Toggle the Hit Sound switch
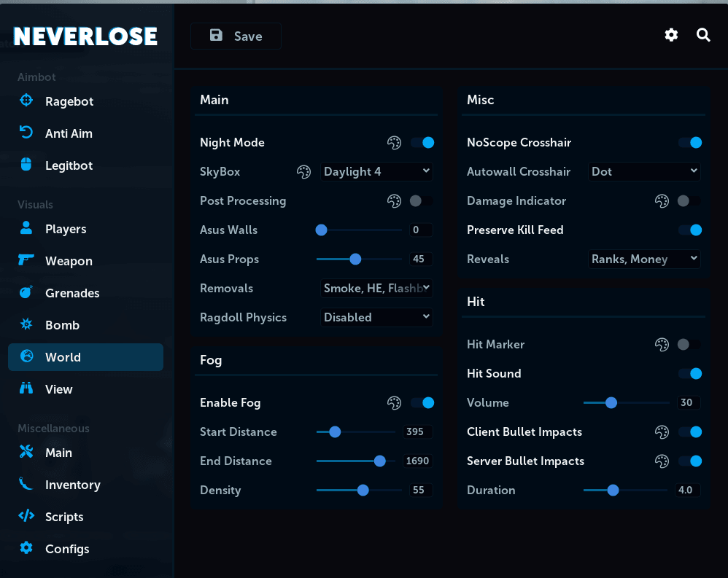The image size is (728, 578). [690, 373]
